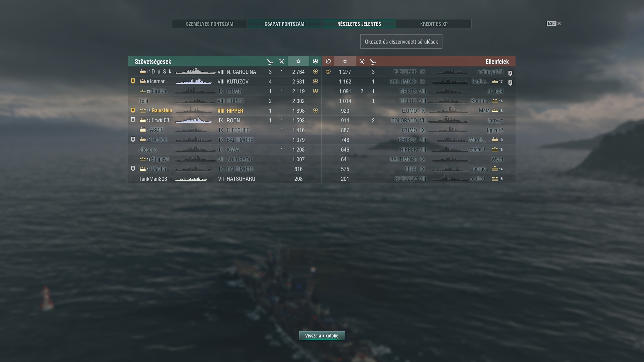Select Részletes Jelentés tab
This screenshot has width=644, height=362.
359,24
